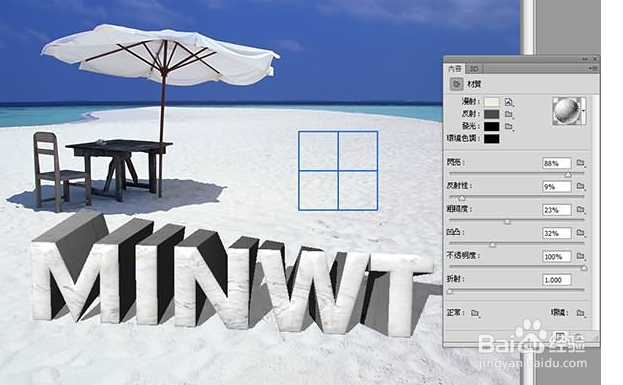Screen dimensions: 623x385
Task: Click the 凹凸 (bump) slider handle
Action: [x=493, y=245]
